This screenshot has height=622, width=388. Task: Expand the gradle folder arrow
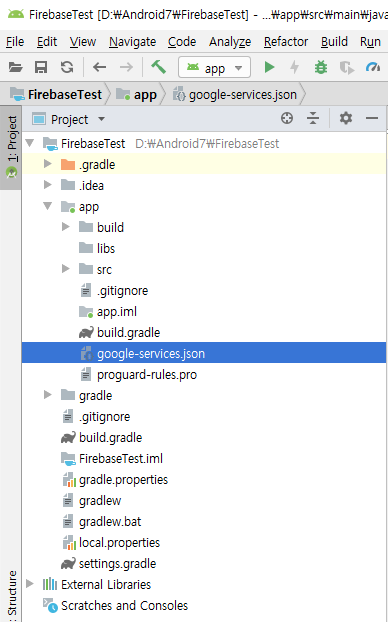click(x=48, y=395)
